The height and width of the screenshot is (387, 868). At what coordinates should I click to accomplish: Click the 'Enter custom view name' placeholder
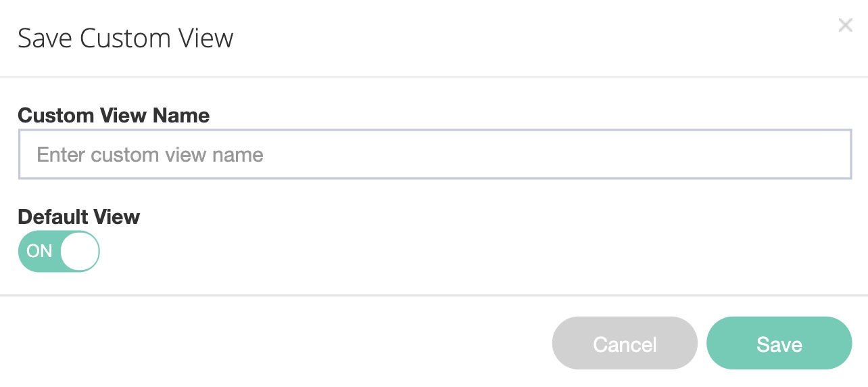point(150,154)
